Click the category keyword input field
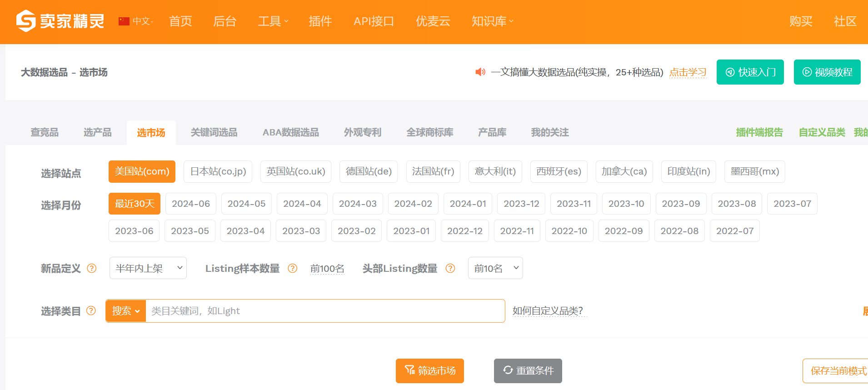Image resolution: width=868 pixels, height=390 pixels. tap(325, 311)
